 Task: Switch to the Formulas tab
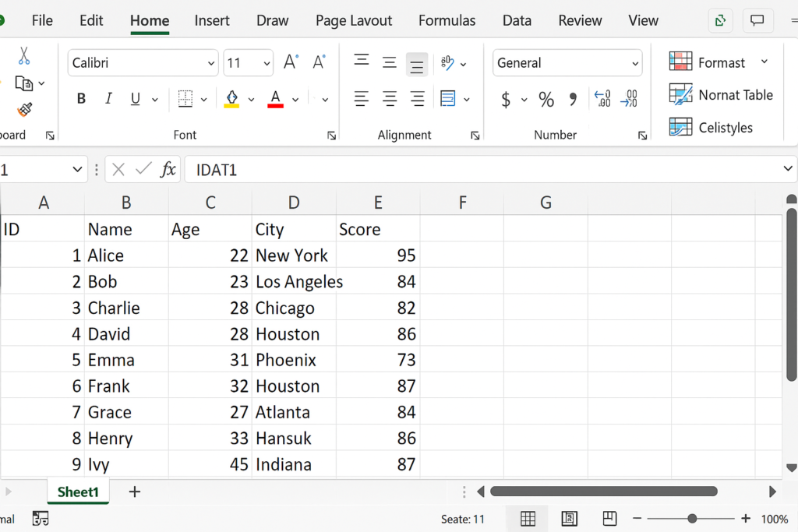click(447, 21)
